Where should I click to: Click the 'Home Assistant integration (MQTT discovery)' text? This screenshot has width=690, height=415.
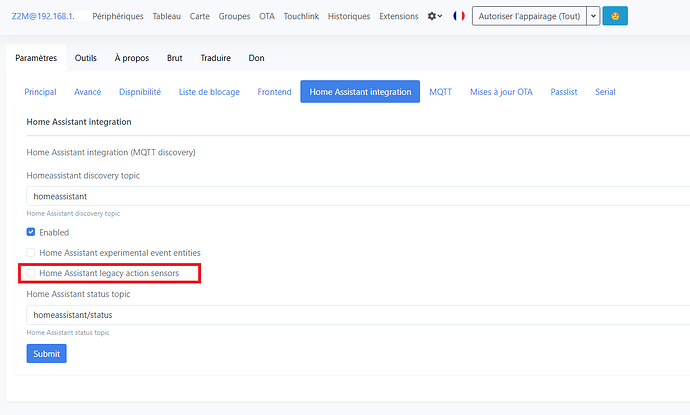(111, 152)
